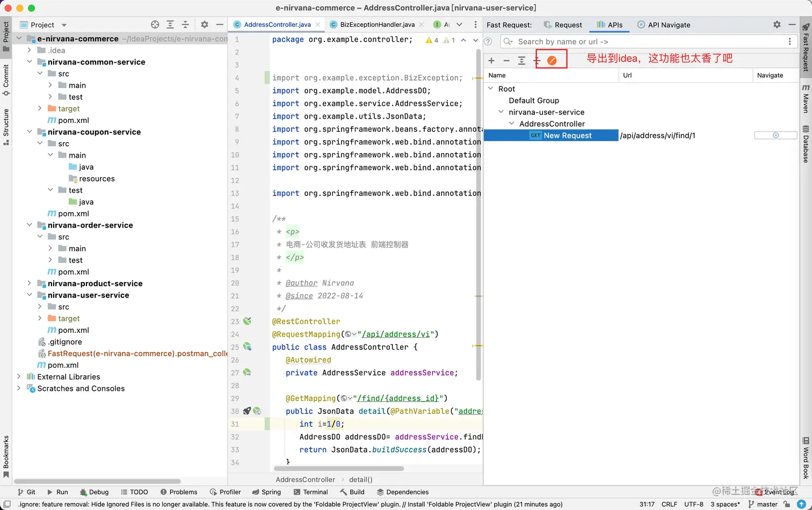Open search options three-dot menu

click(x=789, y=41)
